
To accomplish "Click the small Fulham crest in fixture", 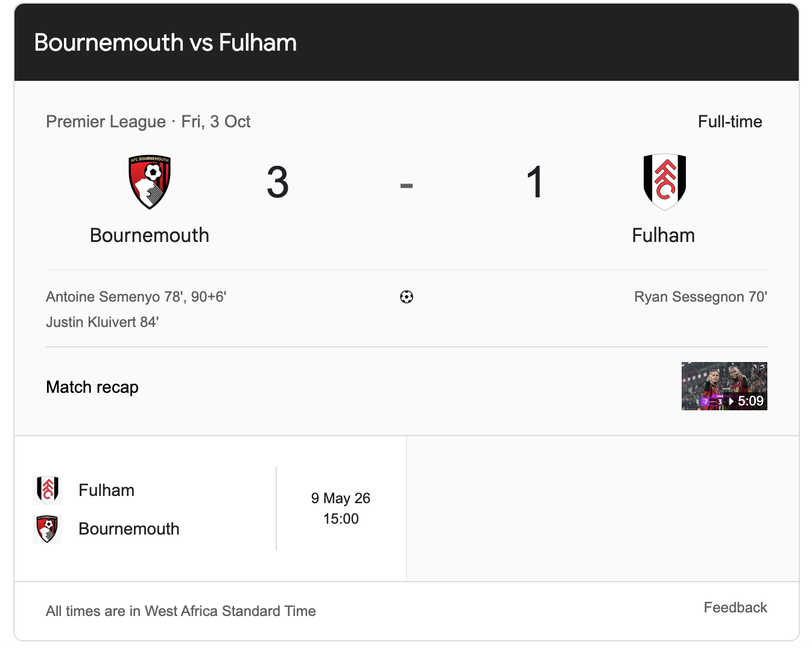I will (x=48, y=490).
